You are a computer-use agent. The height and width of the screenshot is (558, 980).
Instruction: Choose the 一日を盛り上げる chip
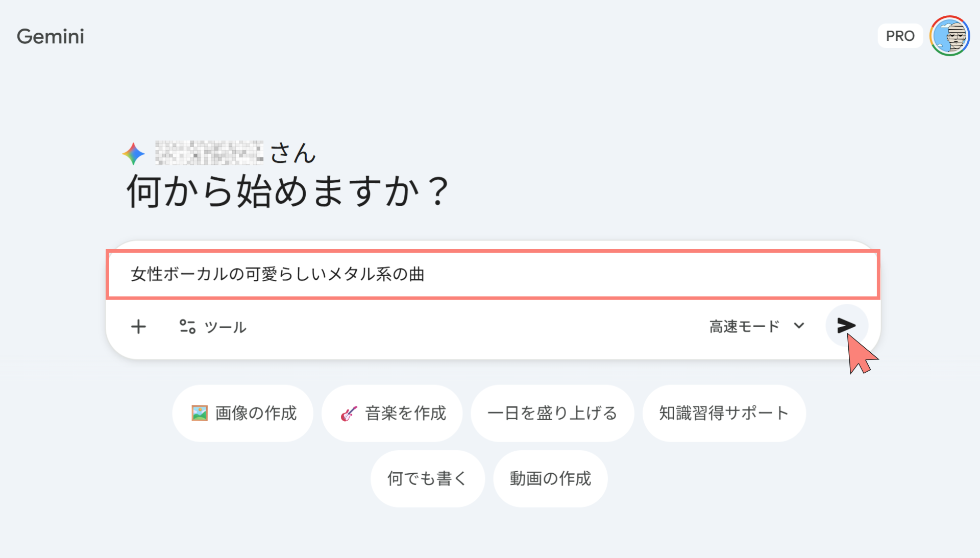coord(552,413)
